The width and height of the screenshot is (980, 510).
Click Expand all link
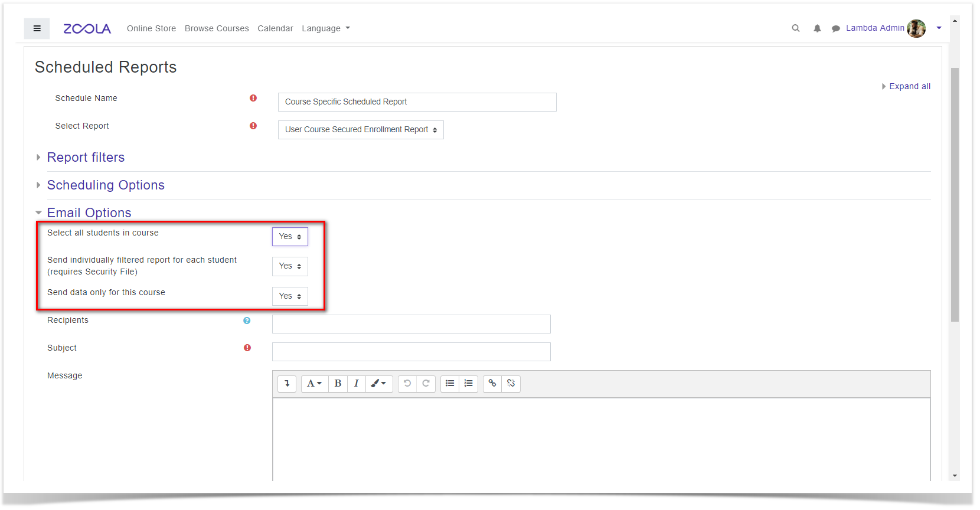point(910,86)
